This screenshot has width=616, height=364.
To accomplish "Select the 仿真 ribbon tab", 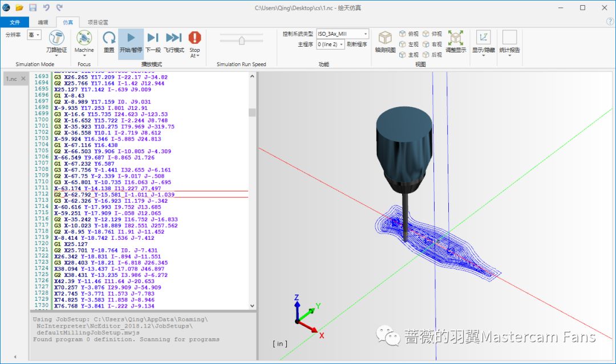I will point(68,22).
